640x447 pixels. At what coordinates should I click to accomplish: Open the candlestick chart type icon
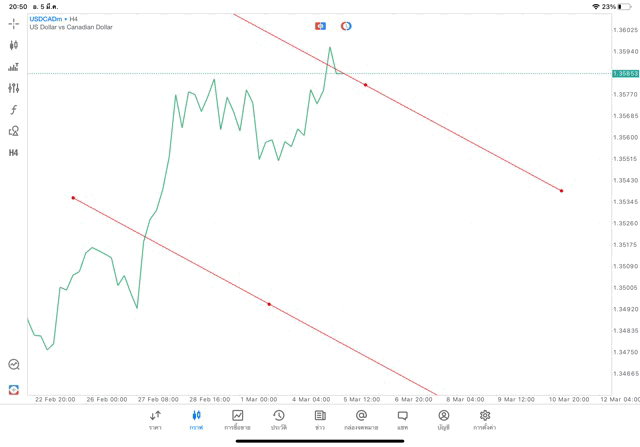(x=14, y=45)
